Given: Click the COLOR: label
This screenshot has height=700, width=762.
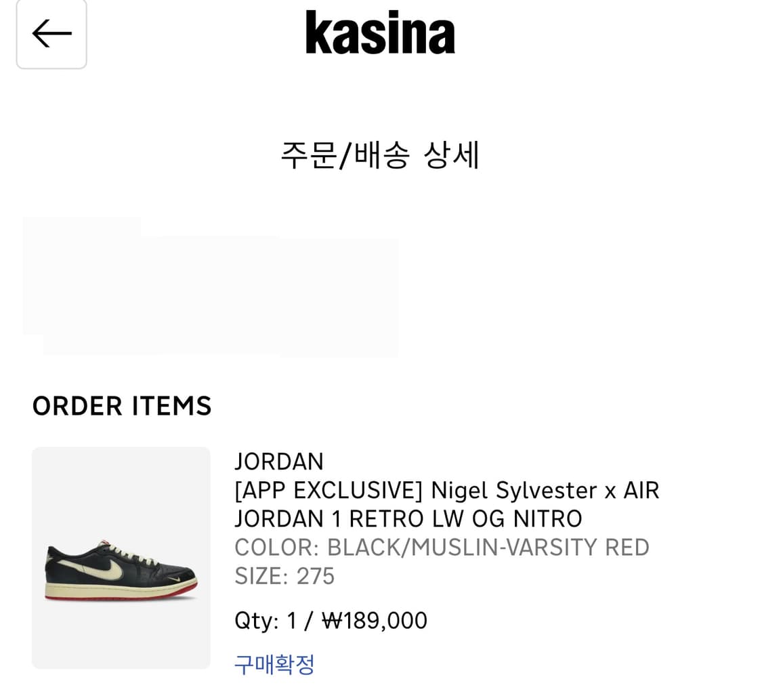Looking at the screenshot, I should tap(277, 548).
